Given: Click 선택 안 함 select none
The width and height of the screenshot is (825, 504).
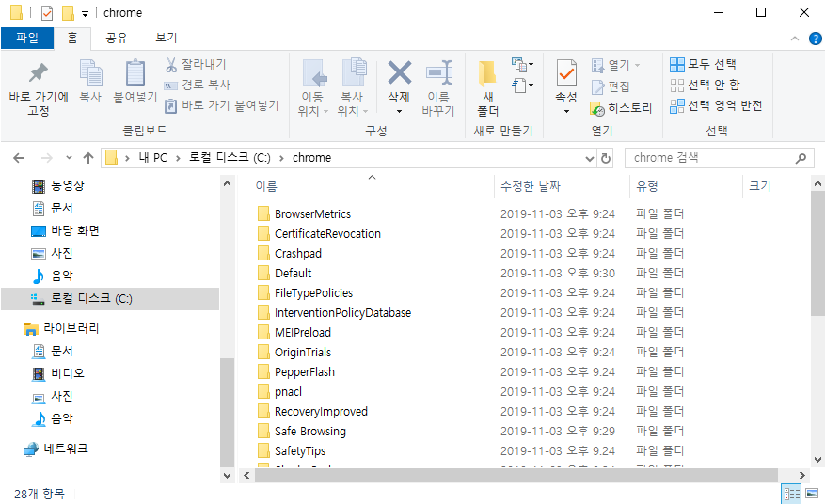Looking at the screenshot, I should [705, 85].
